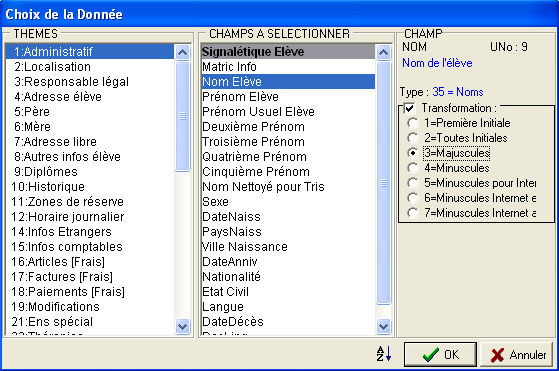
Task: Select theme 4:Adresse élève
Action: pyautogui.click(x=89, y=97)
